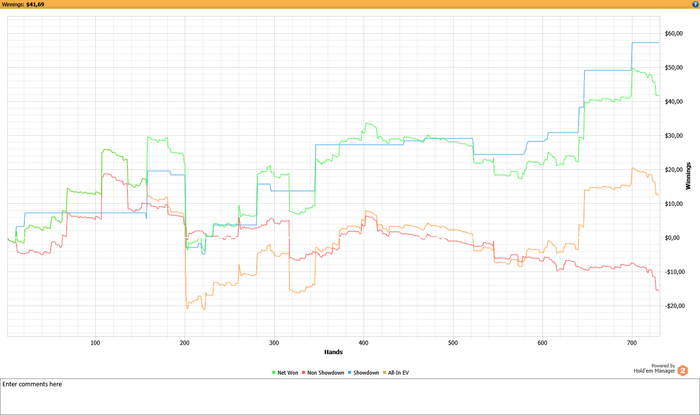Click the Powered by Hold'em Manager text

[655, 368]
